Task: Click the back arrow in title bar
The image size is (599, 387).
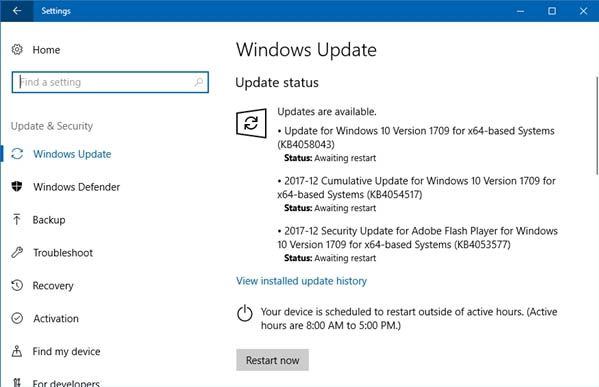Action: [16, 11]
